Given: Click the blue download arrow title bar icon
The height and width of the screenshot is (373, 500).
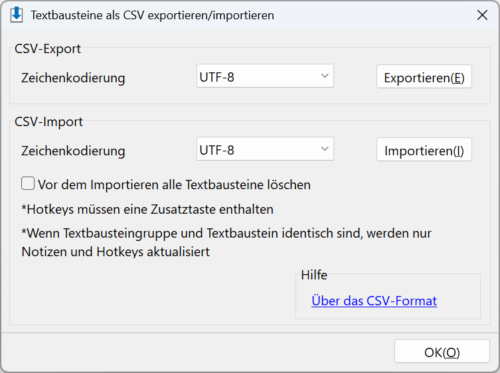Looking at the screenshot, I should [x=16, y=15].
